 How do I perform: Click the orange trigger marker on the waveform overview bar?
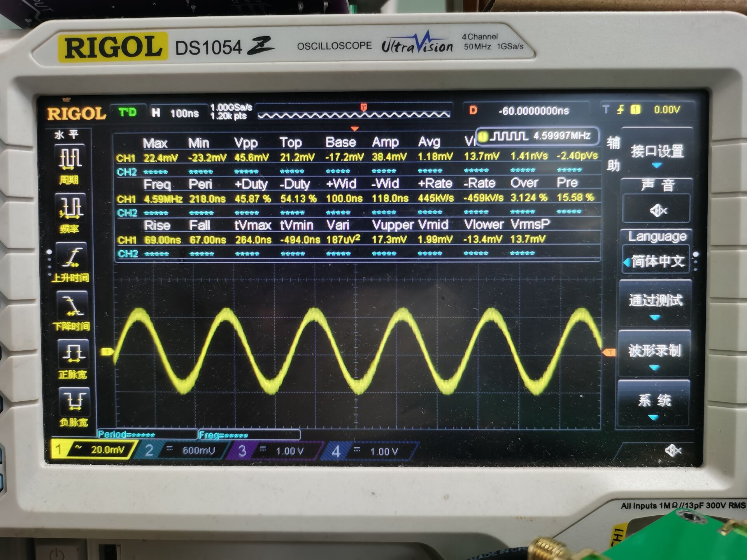tap(364, 107)
